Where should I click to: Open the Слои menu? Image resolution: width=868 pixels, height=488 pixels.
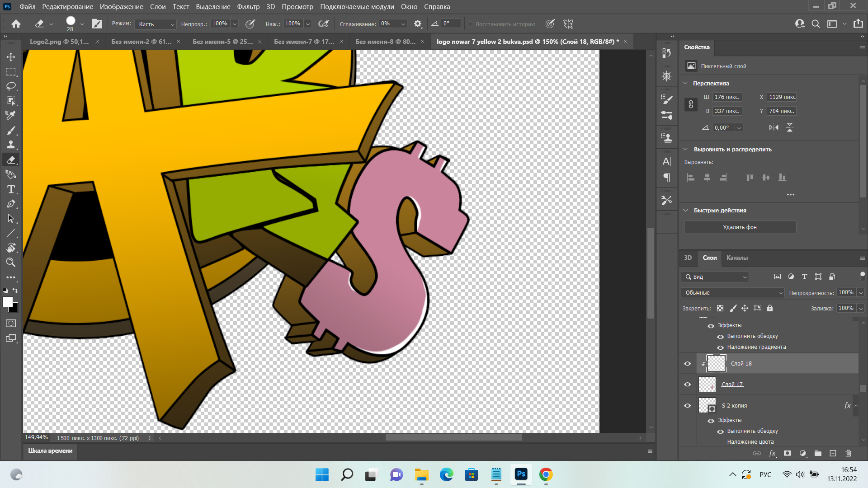point(158,7)
